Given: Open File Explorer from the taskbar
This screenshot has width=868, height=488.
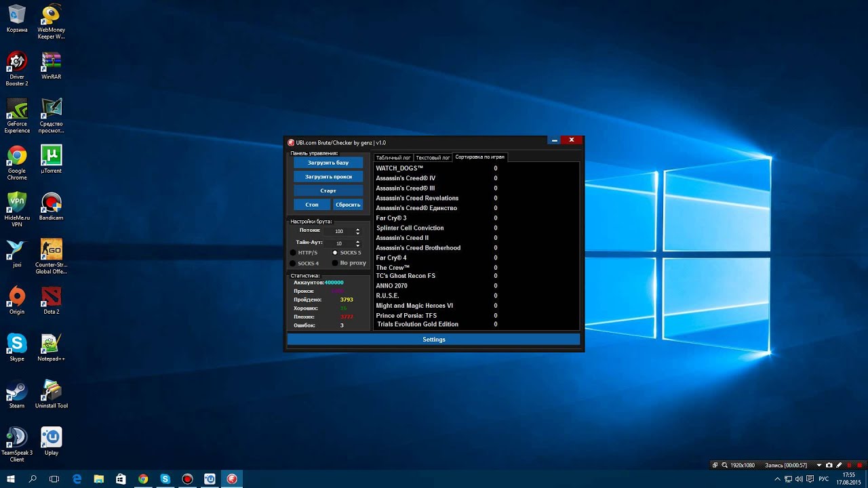Looking at the screenshot, I should tap(99, 479).
